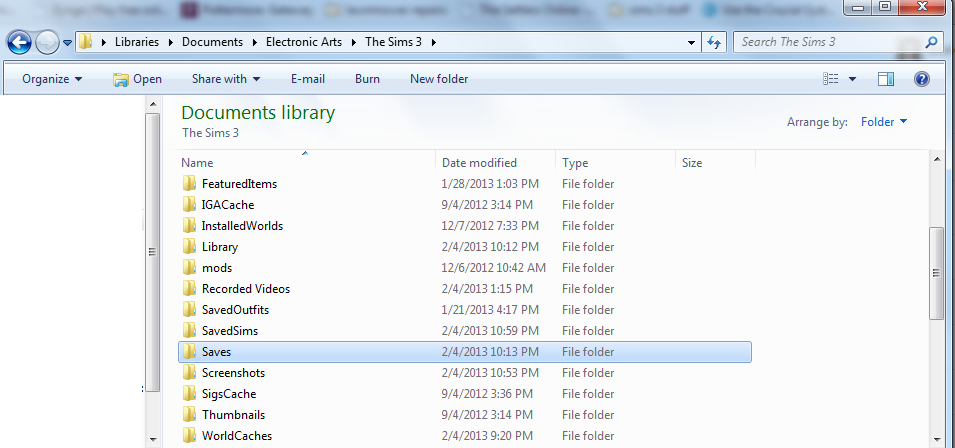Click the navigation pane scroll down arrow

[153, 438]
